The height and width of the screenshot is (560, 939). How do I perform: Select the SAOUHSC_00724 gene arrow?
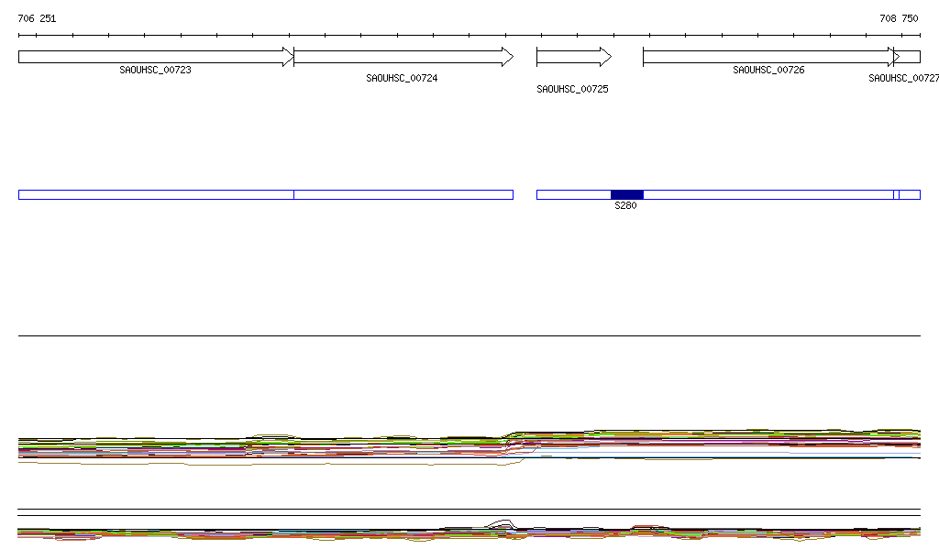coord(403,57)
